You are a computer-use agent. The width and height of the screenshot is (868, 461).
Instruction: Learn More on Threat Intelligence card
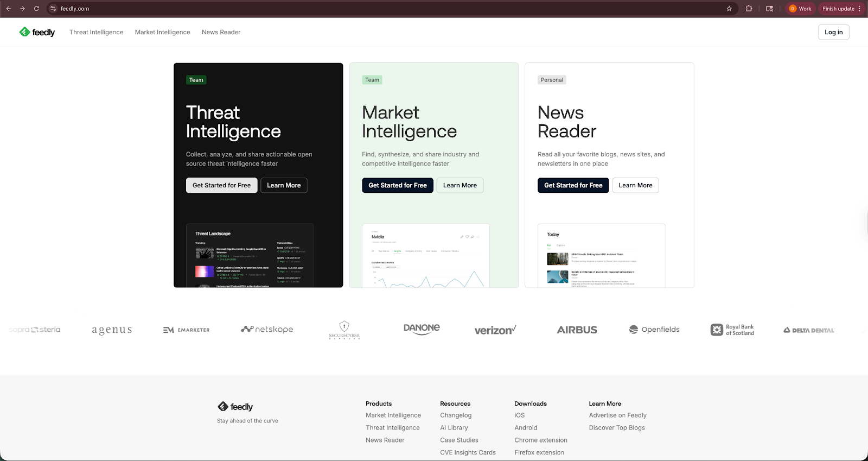point(284,185)
